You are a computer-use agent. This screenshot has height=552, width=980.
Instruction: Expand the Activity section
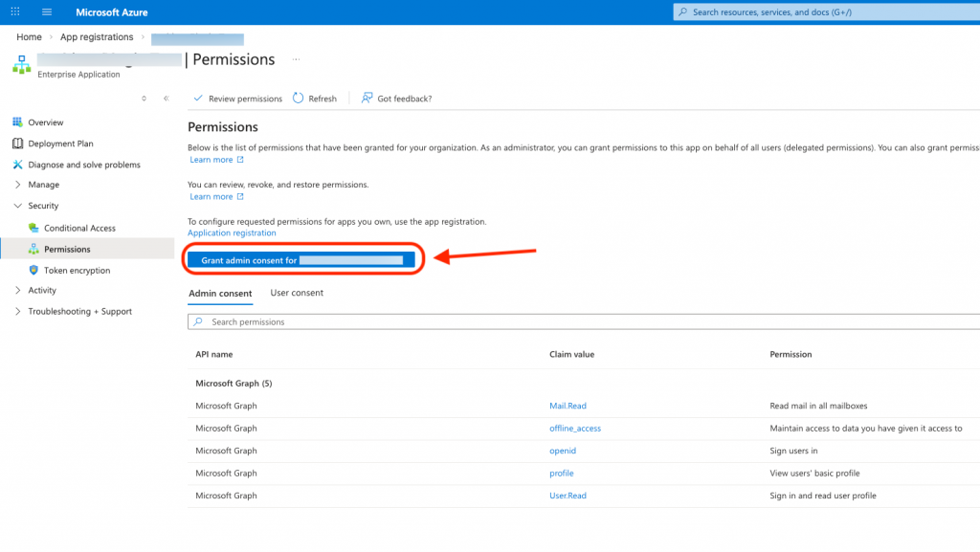17,290
